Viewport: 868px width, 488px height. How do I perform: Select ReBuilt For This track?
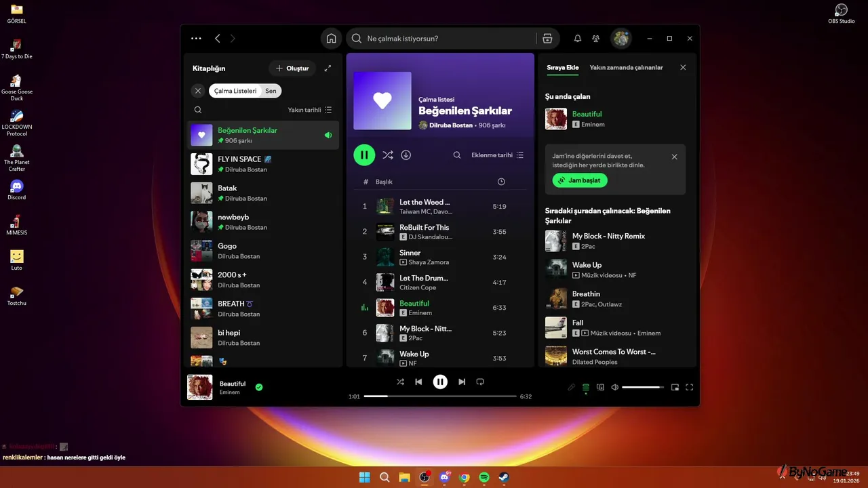[440, 232]
